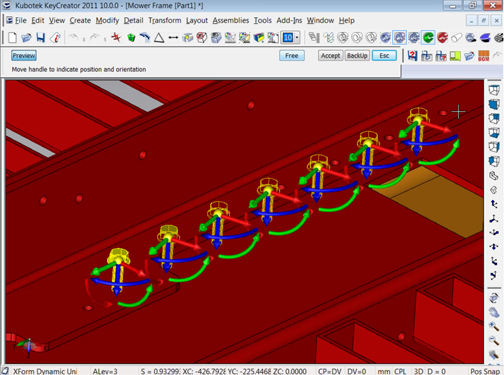Click the 'S = 0.93299' scale status entry
The height and width of the screenshot is (375, 504).
point(160,371)
